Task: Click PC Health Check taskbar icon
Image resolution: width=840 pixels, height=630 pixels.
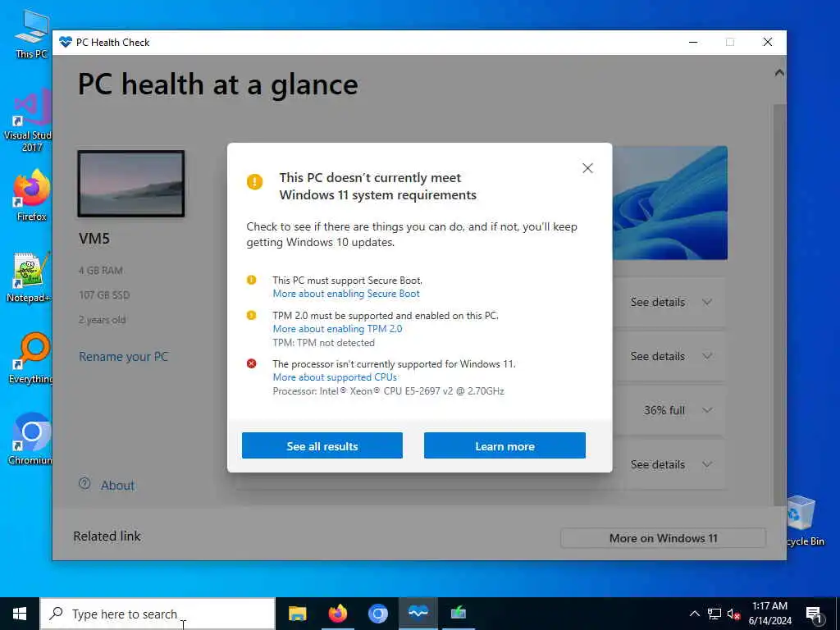Action: 418,614
